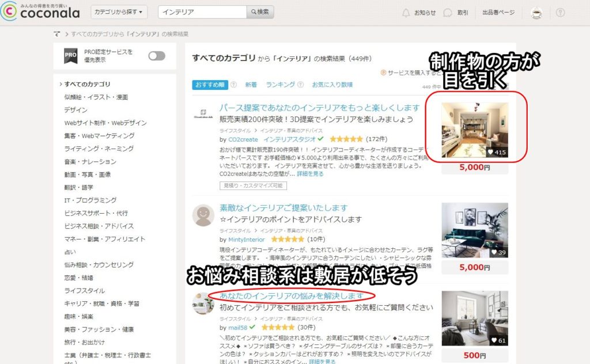Open あなたのインテリアの悩みを解決します listing
Image resolution: width=590 pixels, height=364 pixels.
point(292,296)
